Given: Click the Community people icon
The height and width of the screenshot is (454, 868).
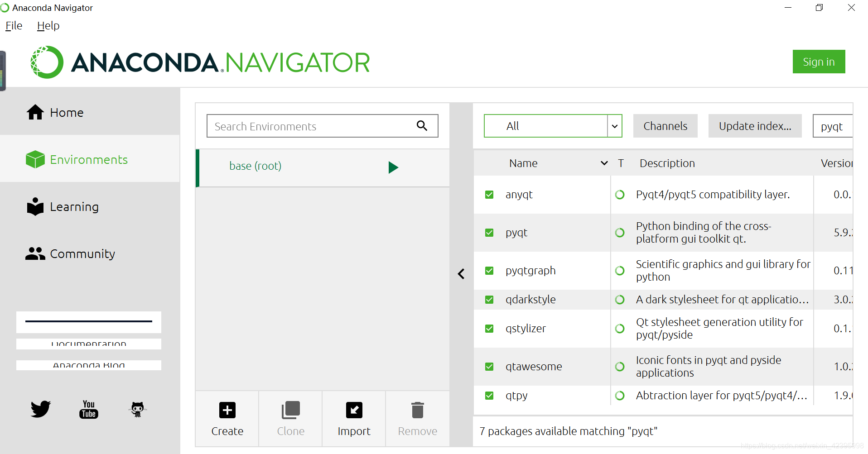Looking at the screenshot, I should [35, 253].
